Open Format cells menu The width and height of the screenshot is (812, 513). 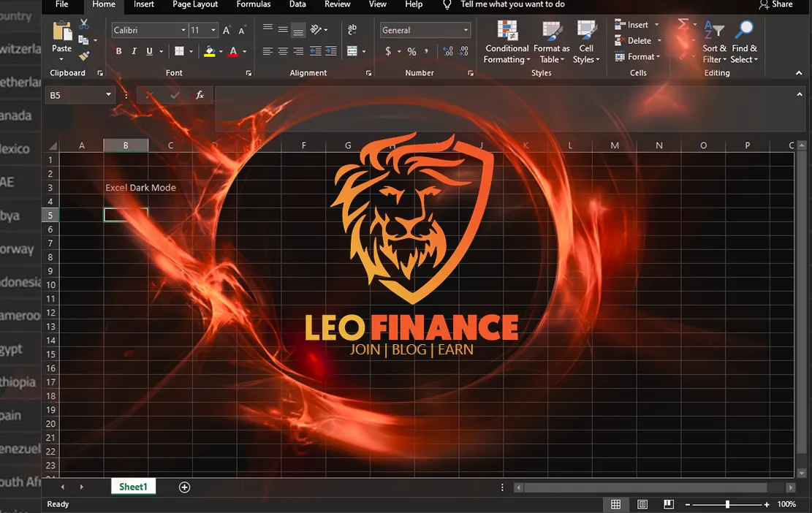click(637, 57)
